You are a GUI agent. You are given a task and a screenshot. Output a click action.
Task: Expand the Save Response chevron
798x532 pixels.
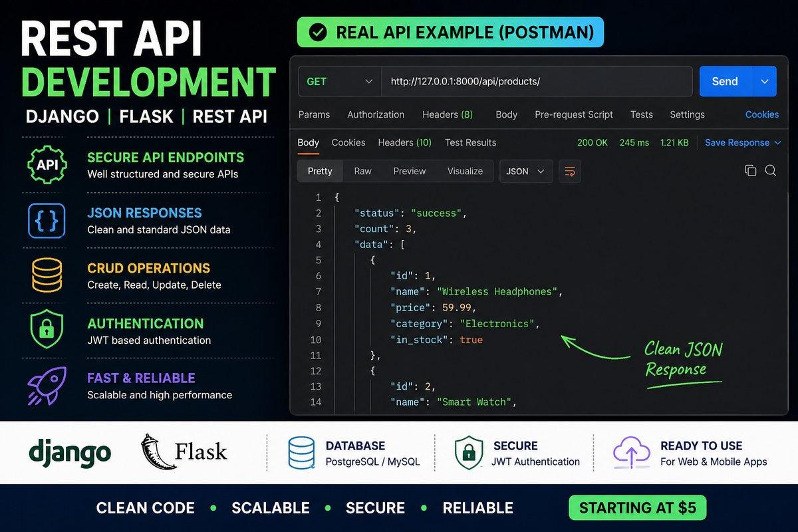pyautogui.click(x=779, y=142)
